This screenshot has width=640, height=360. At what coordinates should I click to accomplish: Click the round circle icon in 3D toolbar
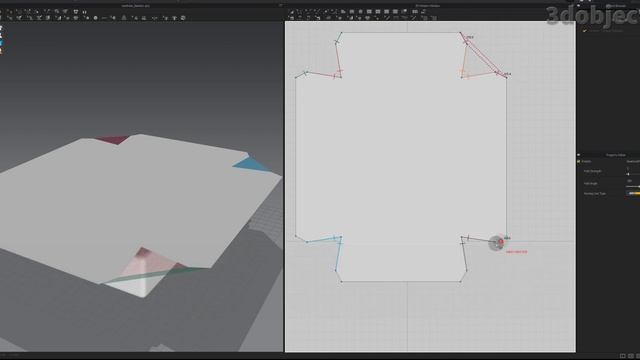(96, 18)
